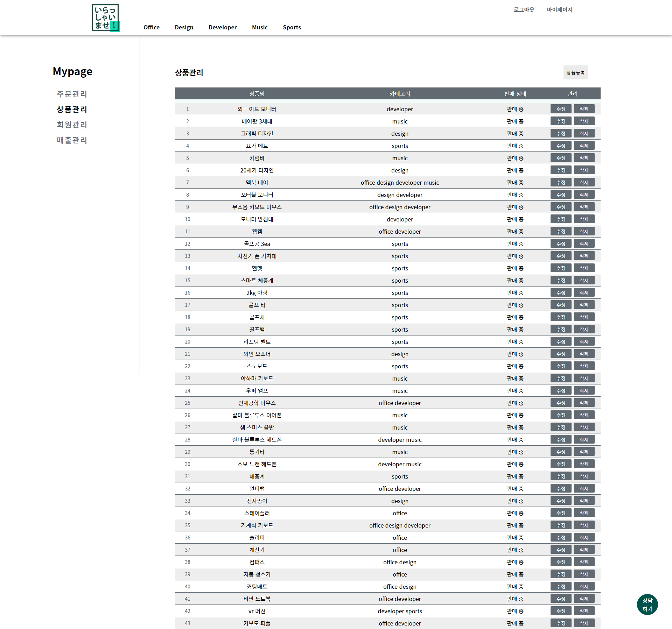
Task: Open 매출관리 in sidebar
Action: pos(72,140)
